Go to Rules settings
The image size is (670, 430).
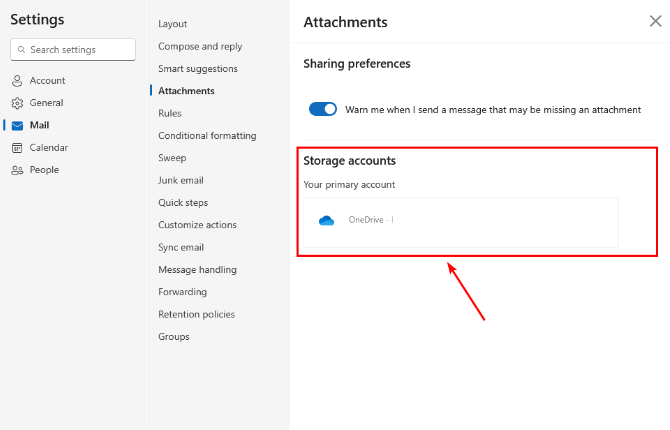pyautogui.click(x=170, y=113)
